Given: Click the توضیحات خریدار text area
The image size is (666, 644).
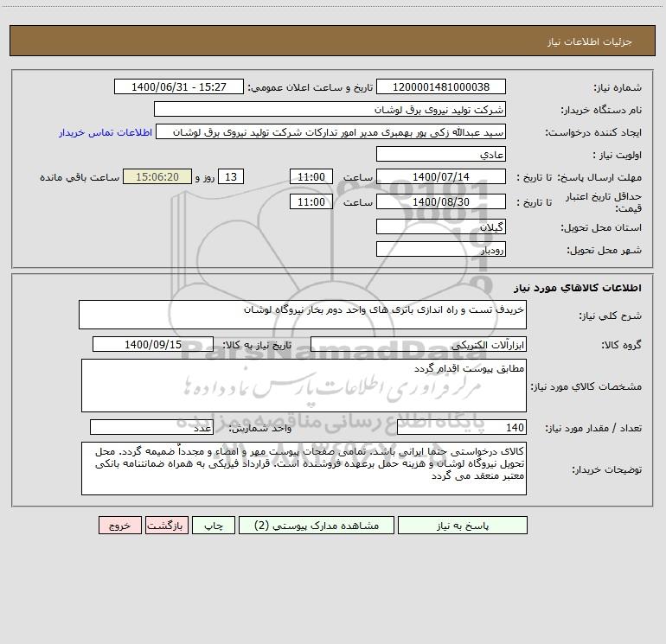Looking at the screenshot, I should [304, 469].
